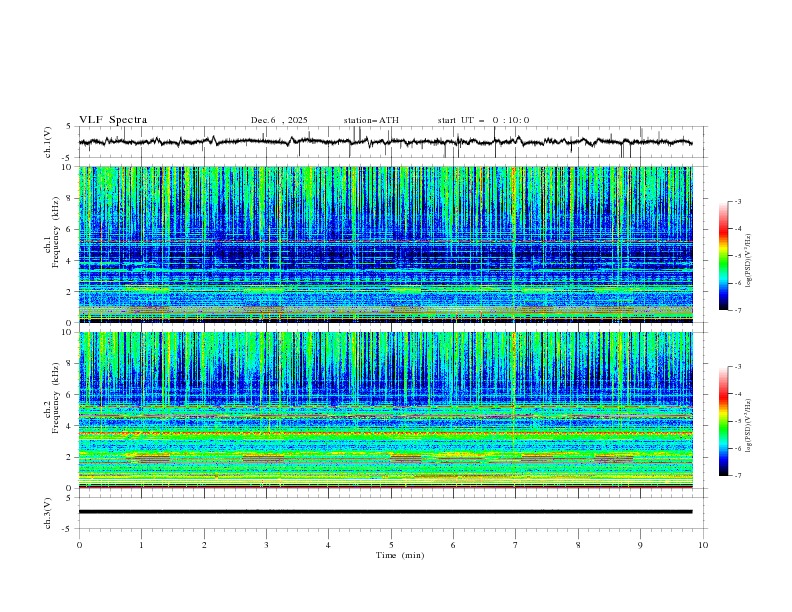Click the ch.2 "Frequency (kHz)" axis label
Image resolution: width=792 pixels, height=612 pixels.
point(55,397)
